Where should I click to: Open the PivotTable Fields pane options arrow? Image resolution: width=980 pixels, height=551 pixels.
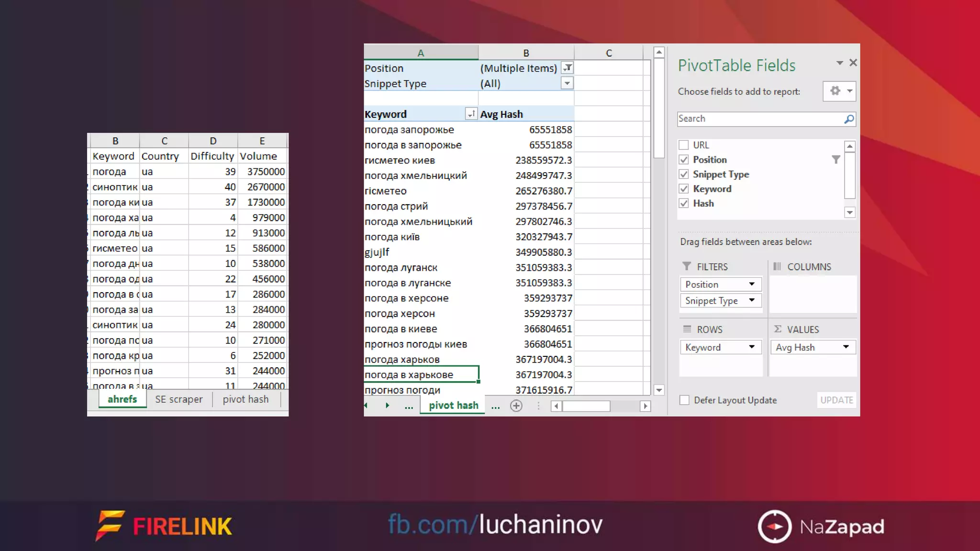pyautogui.click(x=839, y=63)
